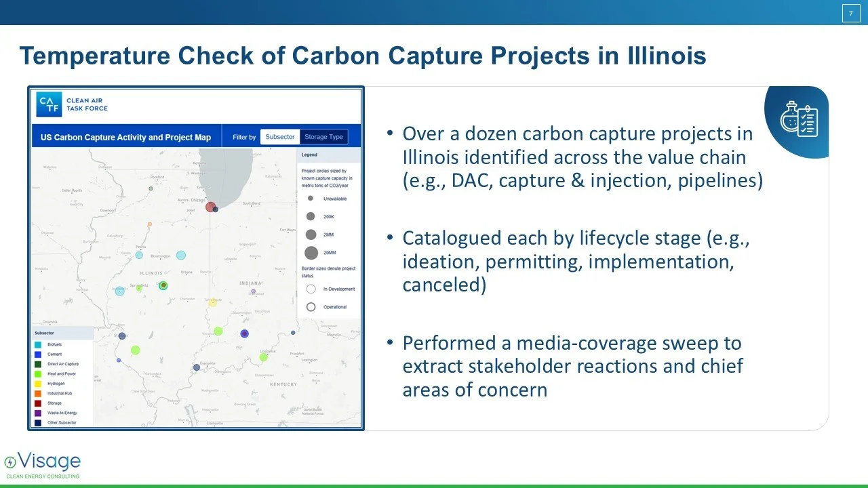Click the Clean Air Task Force logo
Image resolution: width=868 pixels, height=488 pixels.
coord(73,104)
